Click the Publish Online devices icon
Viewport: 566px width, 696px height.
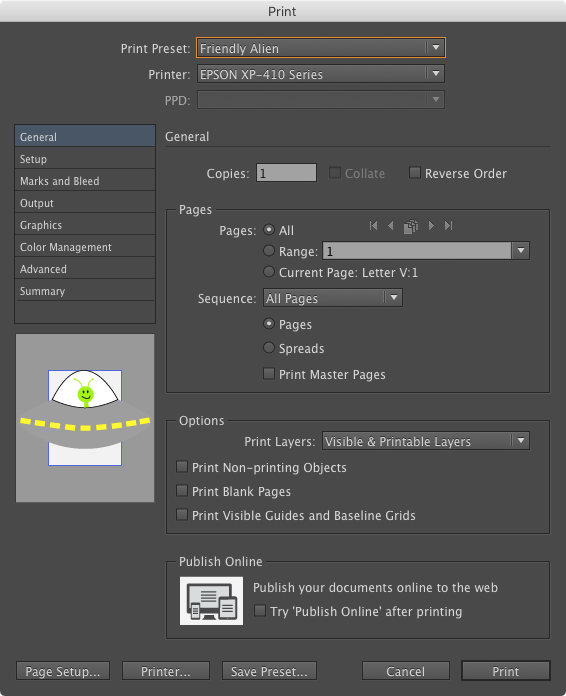pos(211,601)
